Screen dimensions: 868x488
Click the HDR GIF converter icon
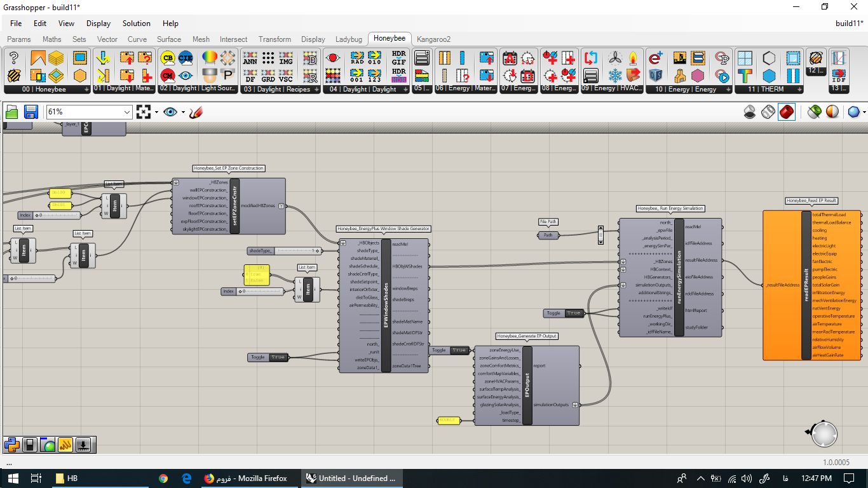[x=398, y=58]
